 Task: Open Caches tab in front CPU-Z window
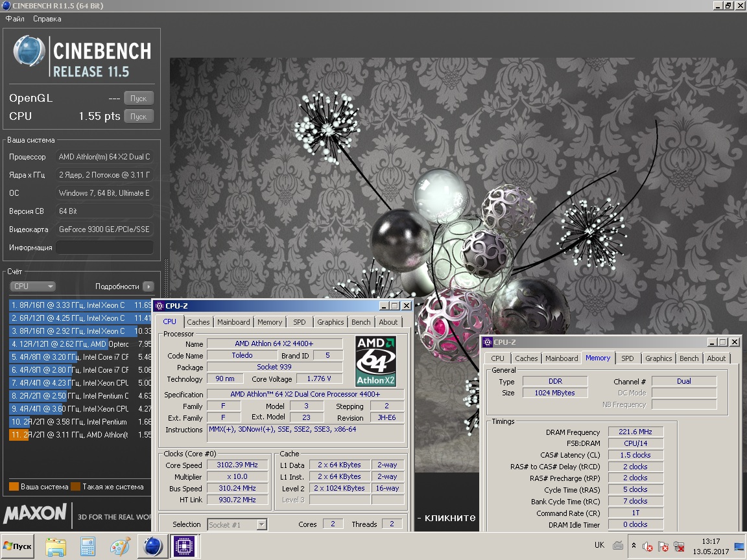[x=198, y=322]
